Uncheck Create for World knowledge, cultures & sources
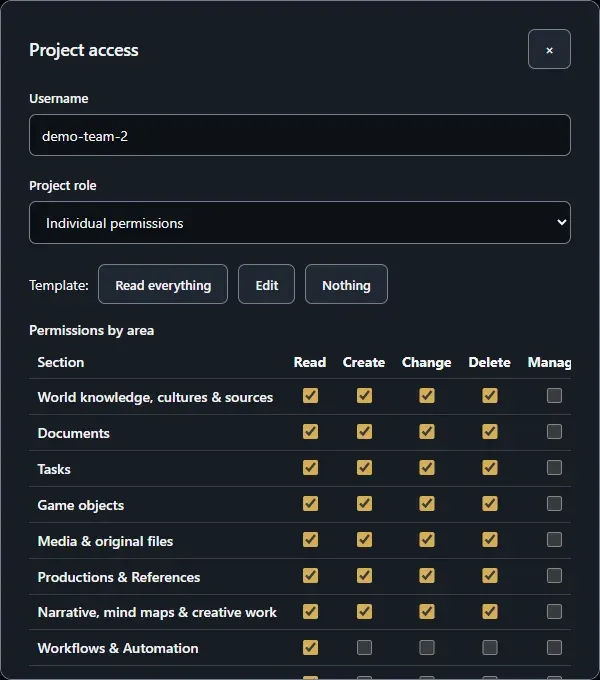Viewport: 600px width, 680px height. [x=364, y=396]
